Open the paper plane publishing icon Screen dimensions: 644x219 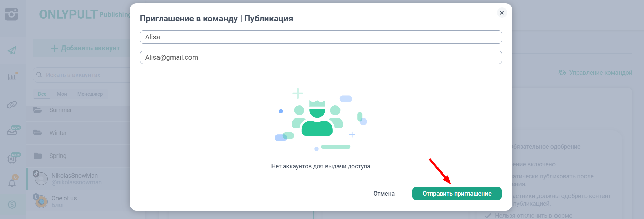12,51
